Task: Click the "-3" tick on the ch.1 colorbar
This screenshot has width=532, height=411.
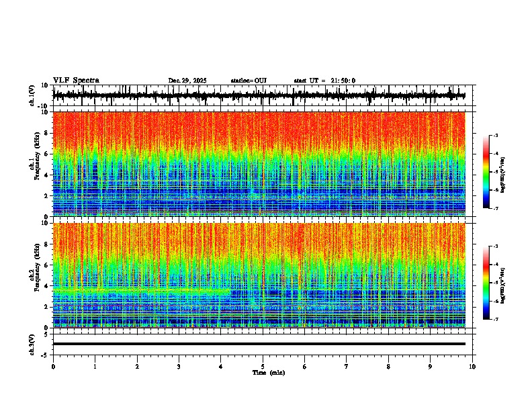Action: [496, 136]
